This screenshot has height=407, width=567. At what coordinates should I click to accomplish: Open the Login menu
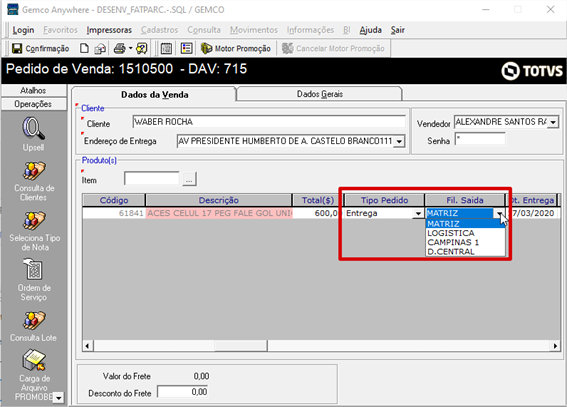[23, 30]
